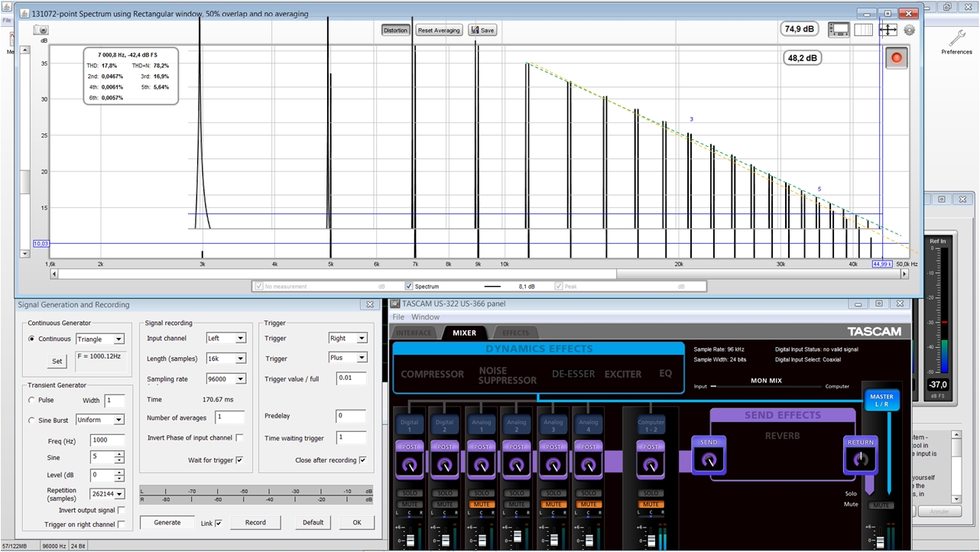Open the Triangle waveform dropdown
980x552 pixels.
pos(99,339)
